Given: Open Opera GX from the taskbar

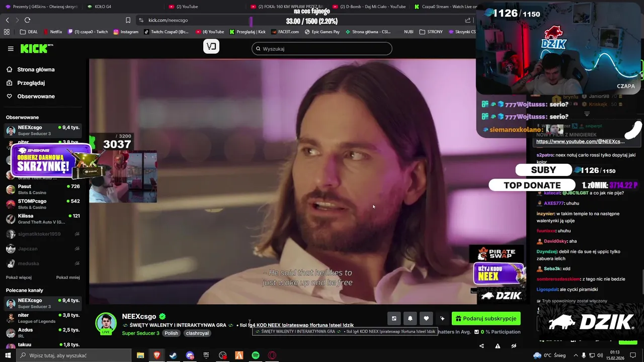Looking at the screenshot, I should click(272, 355).
